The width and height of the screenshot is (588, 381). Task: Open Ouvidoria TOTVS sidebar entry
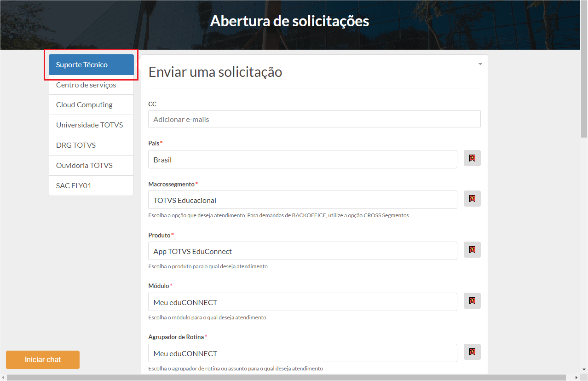pos(91,166)
